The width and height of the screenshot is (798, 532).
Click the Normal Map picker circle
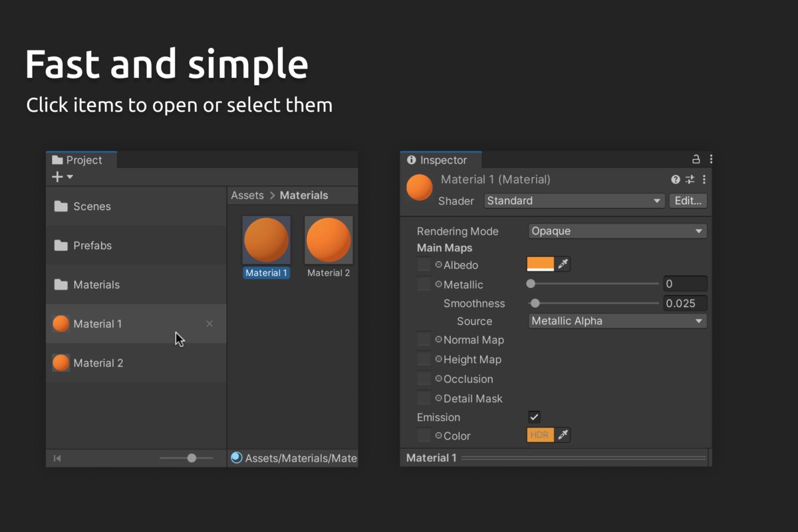[x=438, y=339]
